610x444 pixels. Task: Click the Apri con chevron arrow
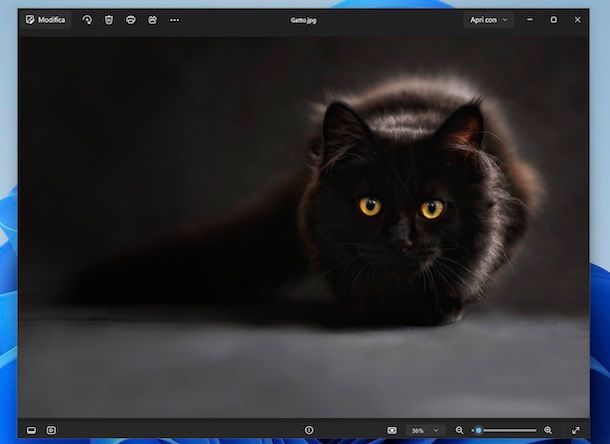505,20
